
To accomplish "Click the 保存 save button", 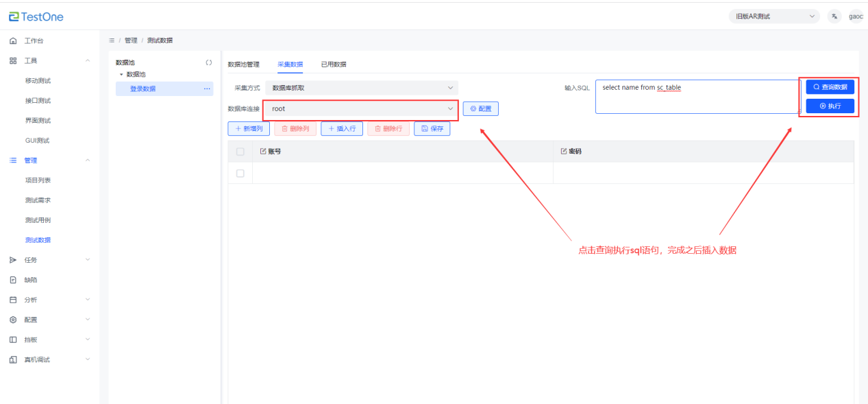I will [432, 128].
